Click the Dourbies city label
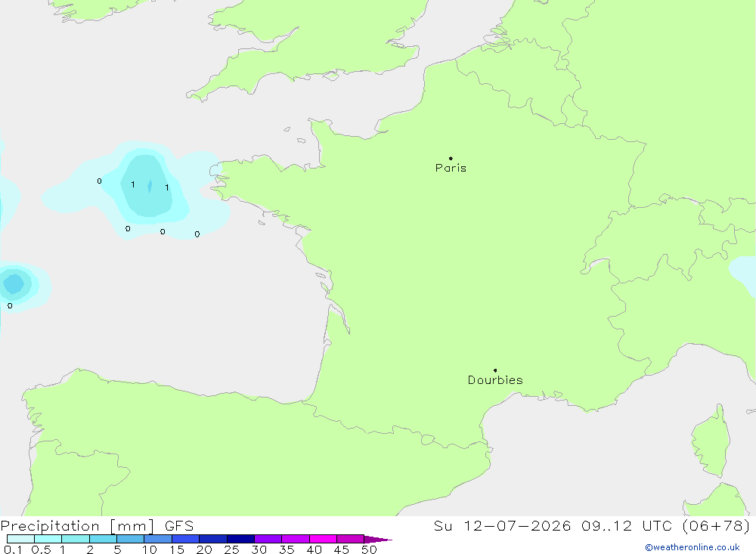This screenshot has width=756, height=554. (x=495, y=380)
